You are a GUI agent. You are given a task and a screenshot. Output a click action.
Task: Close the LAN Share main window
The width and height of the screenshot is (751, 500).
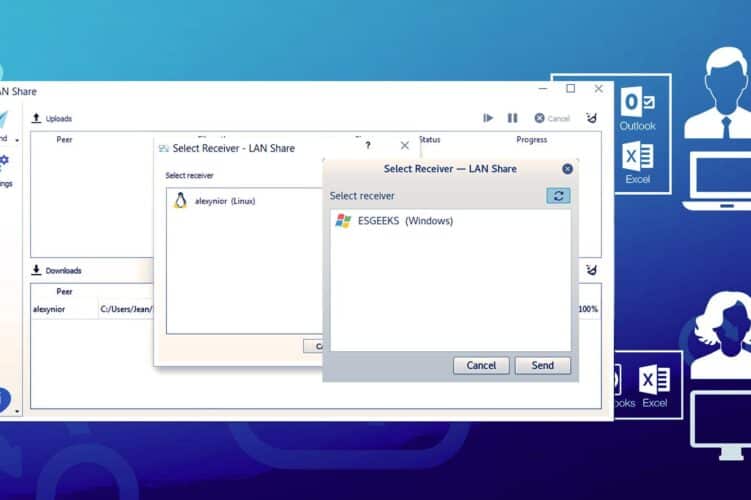(598, 89)
